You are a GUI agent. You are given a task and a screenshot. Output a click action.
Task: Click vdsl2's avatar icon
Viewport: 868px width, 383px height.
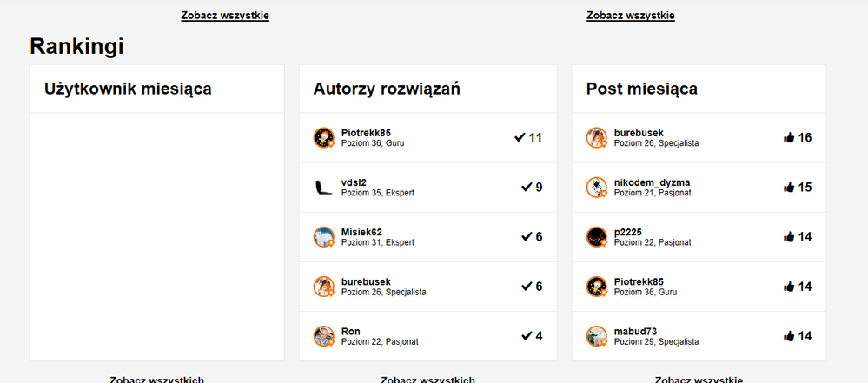coord(323,187)
